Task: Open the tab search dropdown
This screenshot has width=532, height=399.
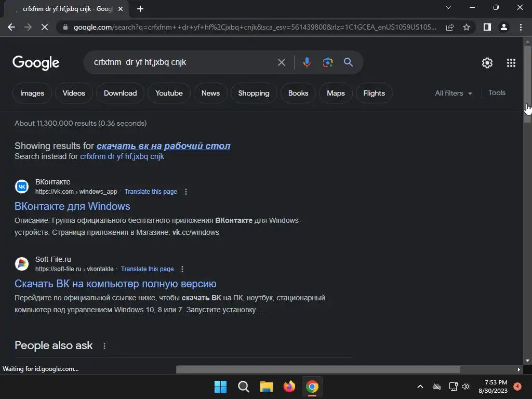Action: [448, 7]
